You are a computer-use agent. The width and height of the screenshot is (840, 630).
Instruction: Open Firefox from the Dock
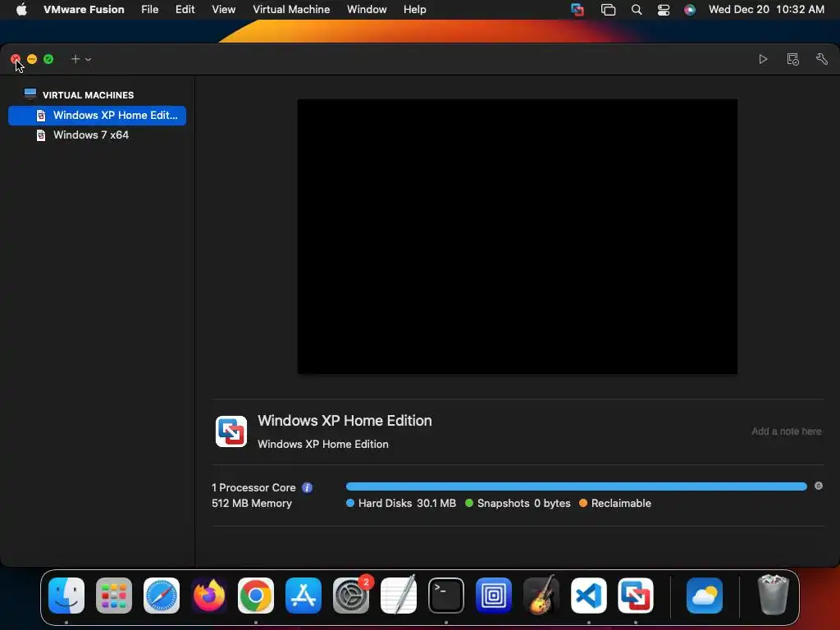tap(209, 596)
